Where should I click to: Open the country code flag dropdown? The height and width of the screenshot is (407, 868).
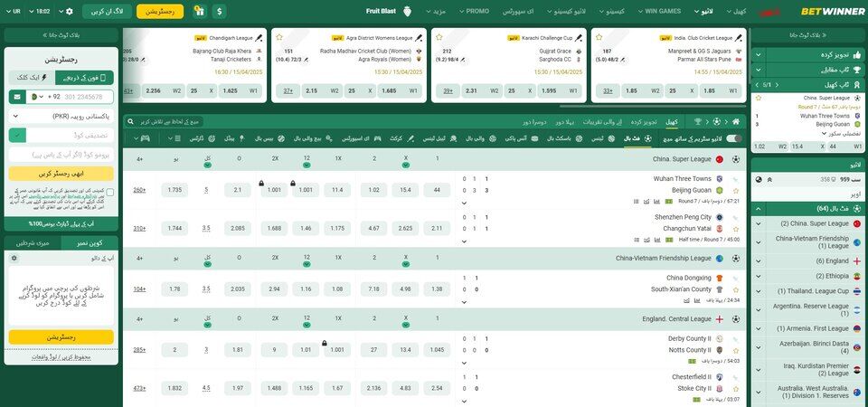(37, 97)
